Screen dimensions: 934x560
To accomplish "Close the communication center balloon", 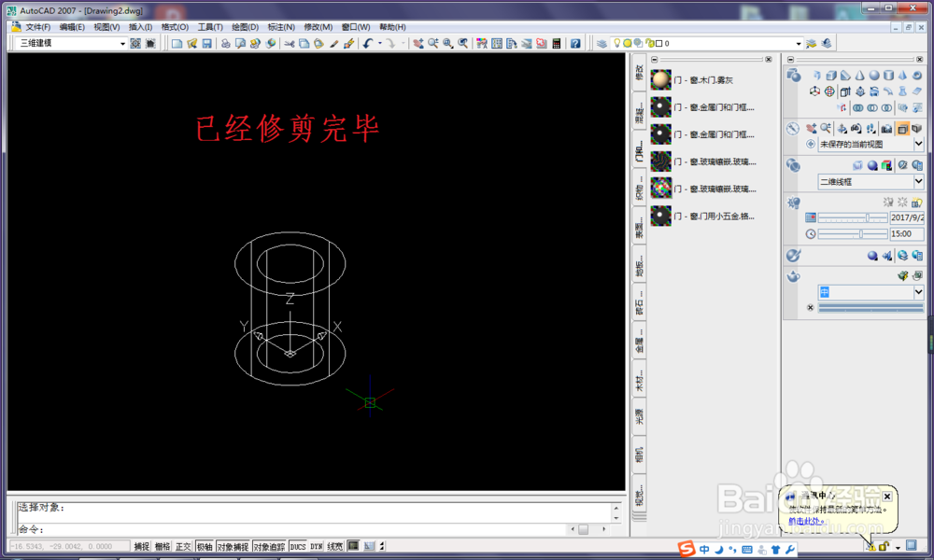I will click(x=887, y=497).
